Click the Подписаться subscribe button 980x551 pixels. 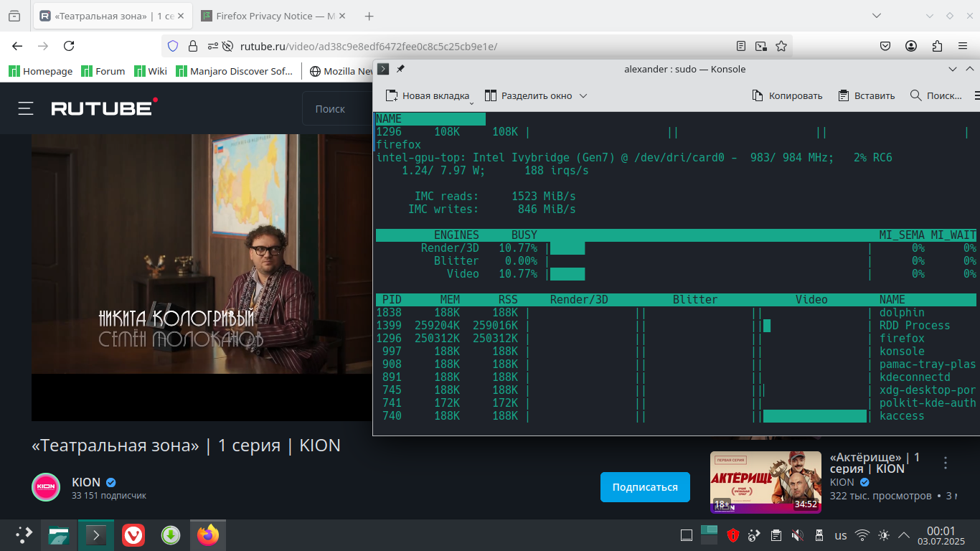(644, 487)
